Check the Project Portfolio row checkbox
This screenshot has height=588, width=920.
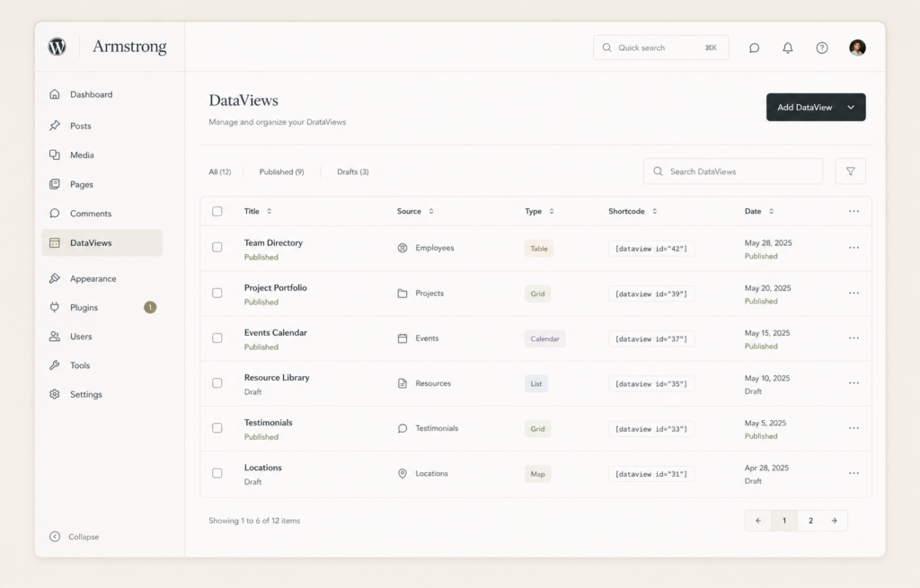[217, 293]
